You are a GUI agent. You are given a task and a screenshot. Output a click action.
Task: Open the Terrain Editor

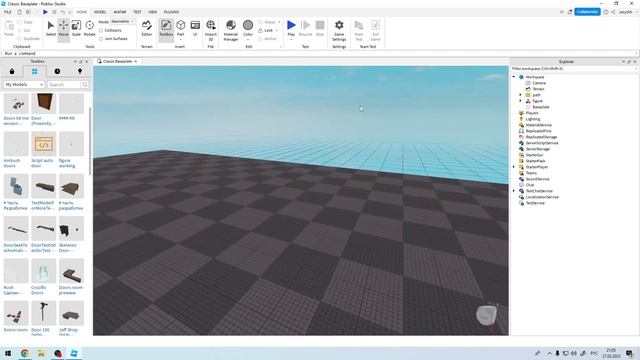[147, 28]
